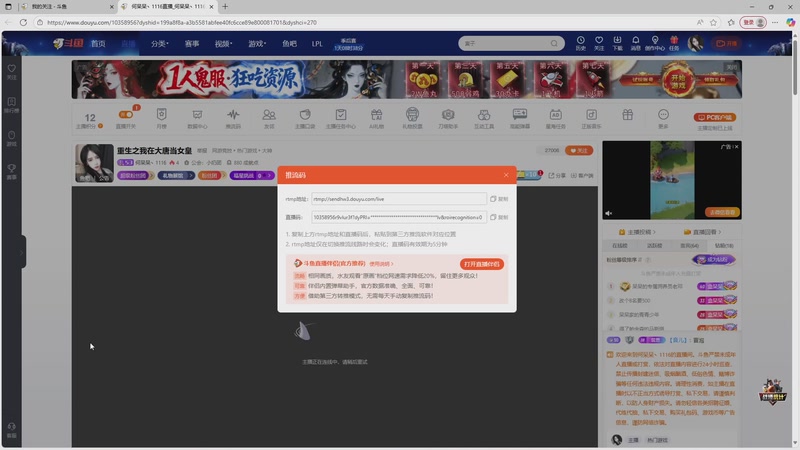Click the 礼物展馆 badge under the title

point(176,176)
